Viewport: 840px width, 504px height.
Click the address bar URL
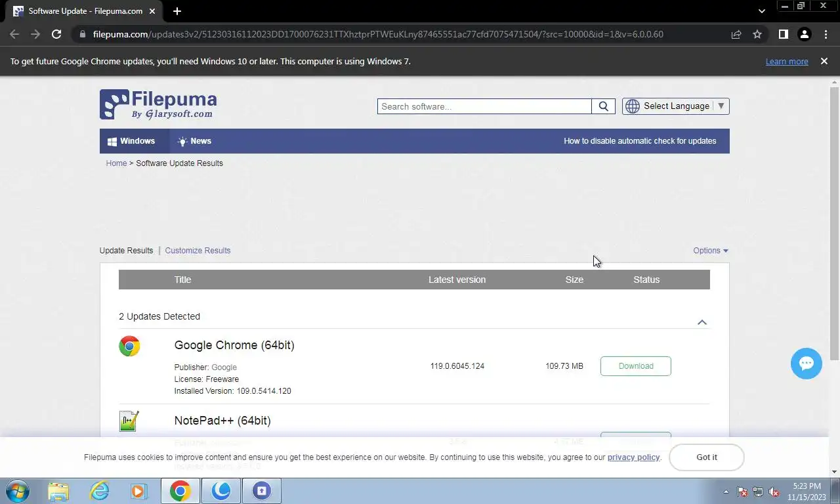[378, 34]
